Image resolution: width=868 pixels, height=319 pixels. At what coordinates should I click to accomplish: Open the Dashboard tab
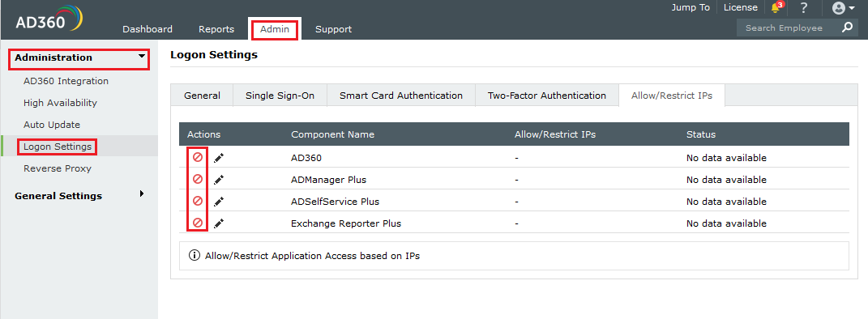click(148, 29)
